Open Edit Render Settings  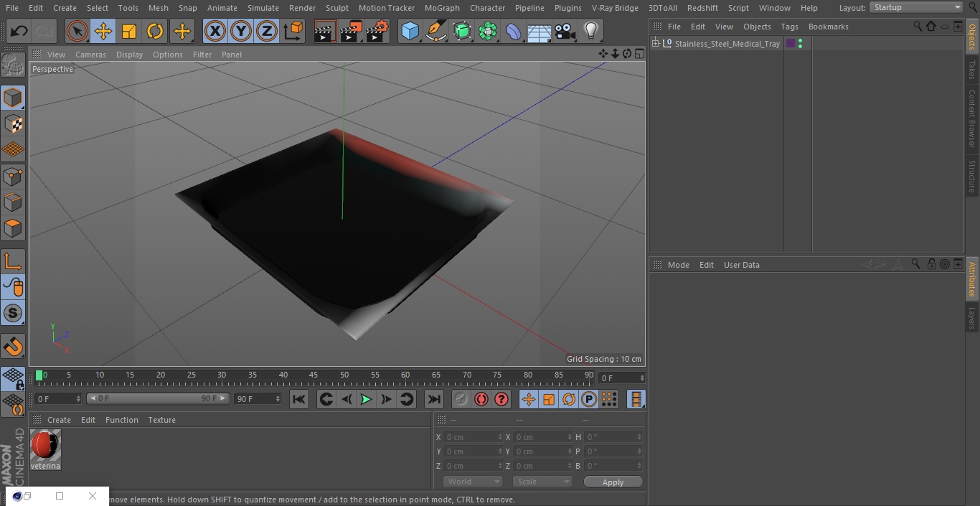(x=377, y=31)
